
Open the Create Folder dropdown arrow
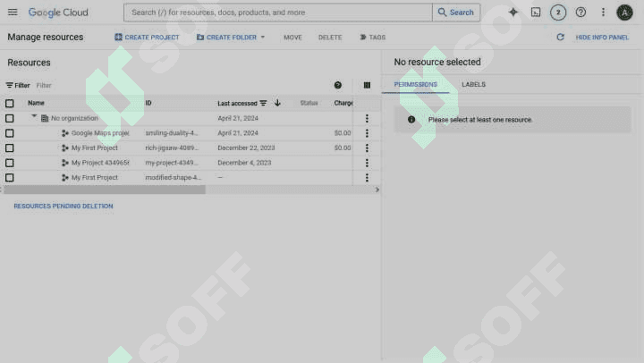point(263,37)
